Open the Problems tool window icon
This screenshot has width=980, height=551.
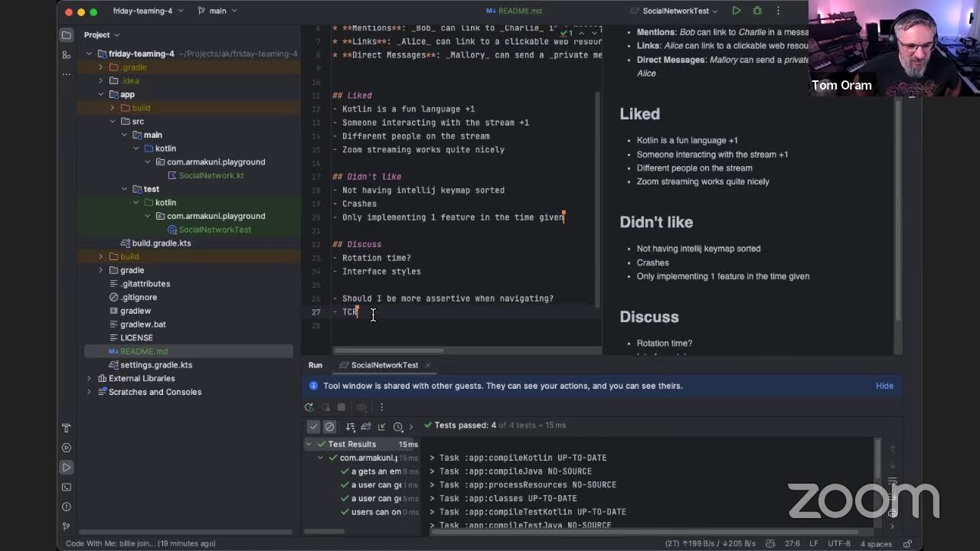pos(67,507)
